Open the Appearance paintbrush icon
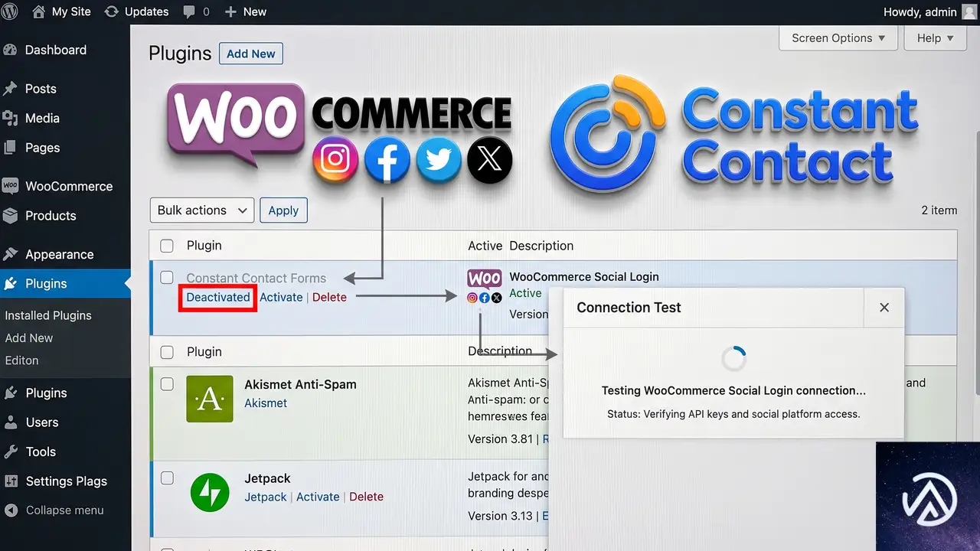Viewport: 980px width, 551px height. (10, 254)
